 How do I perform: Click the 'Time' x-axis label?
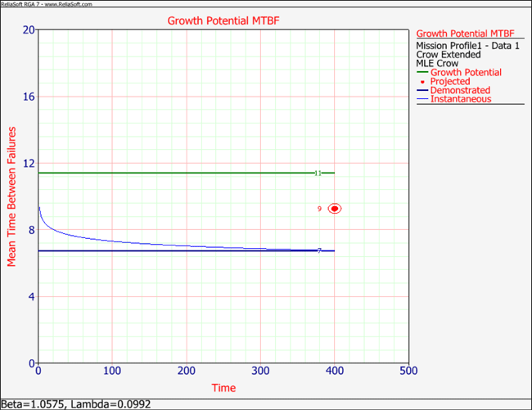[x=223, y=388]
